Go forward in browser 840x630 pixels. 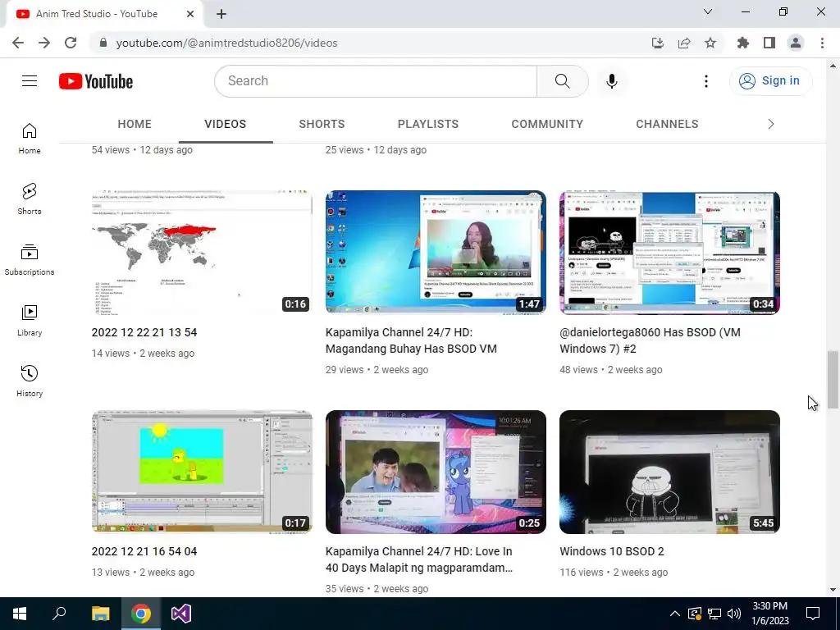tap(44, 43)
